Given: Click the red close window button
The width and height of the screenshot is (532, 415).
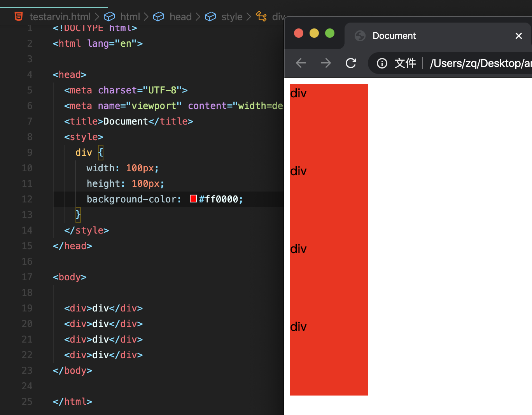Looking at the screenshot, I should click(299, 33).
